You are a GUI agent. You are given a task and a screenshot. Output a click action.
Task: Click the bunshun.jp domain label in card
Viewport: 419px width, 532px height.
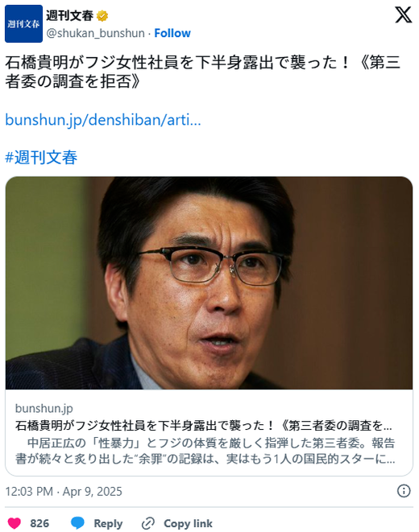tap(44, 409)
